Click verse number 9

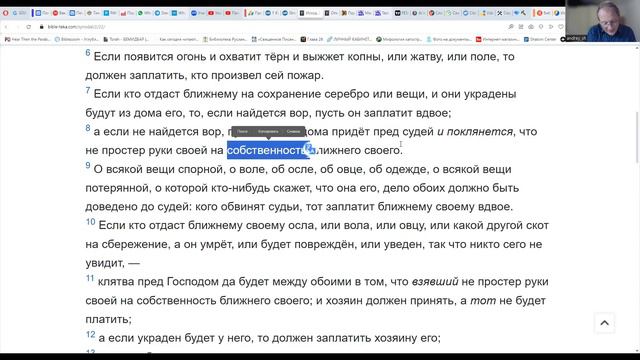88,166
